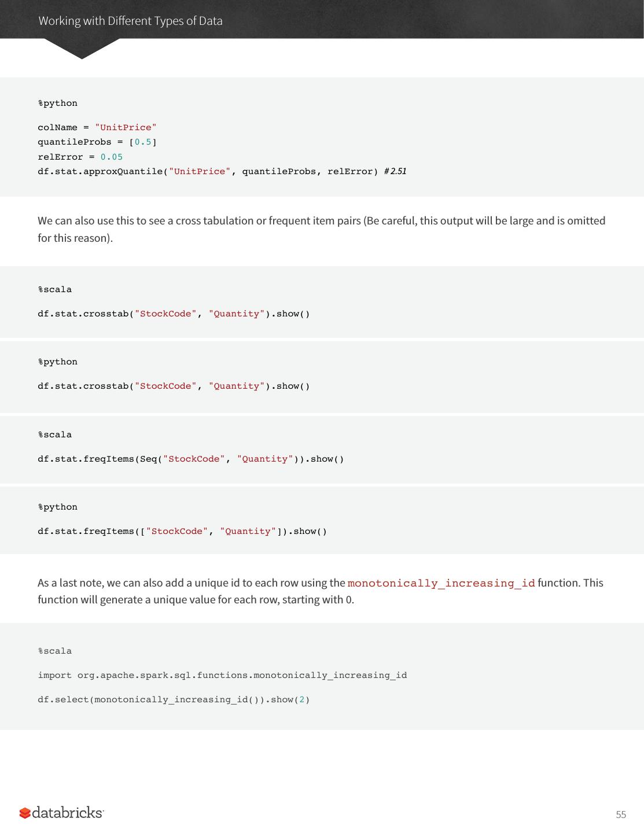Click the red Databricks stack logo icon

(x=25, y=813)
